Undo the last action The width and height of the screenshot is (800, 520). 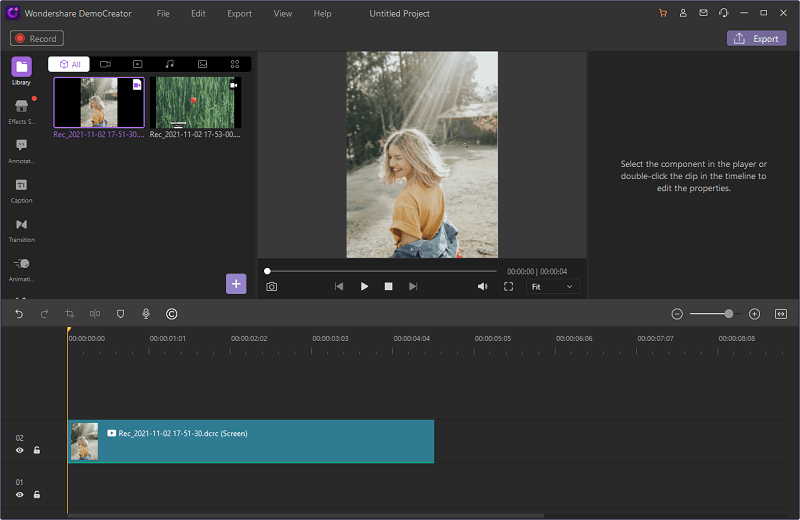(x=19, y=314)
